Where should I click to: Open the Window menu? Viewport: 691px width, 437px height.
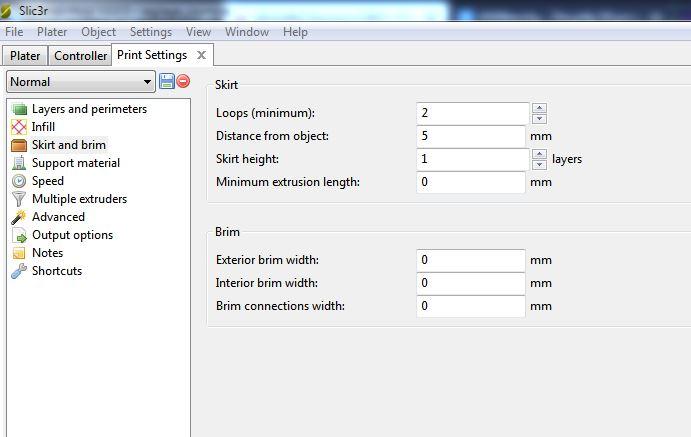click(x=246, y=32)
